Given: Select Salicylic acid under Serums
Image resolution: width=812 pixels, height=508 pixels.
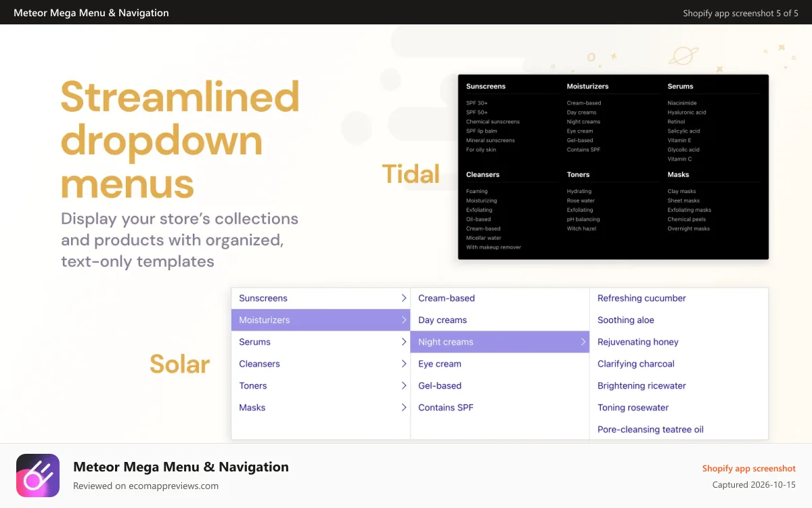Looking at the screenshot, I should [x=684, y=131].
